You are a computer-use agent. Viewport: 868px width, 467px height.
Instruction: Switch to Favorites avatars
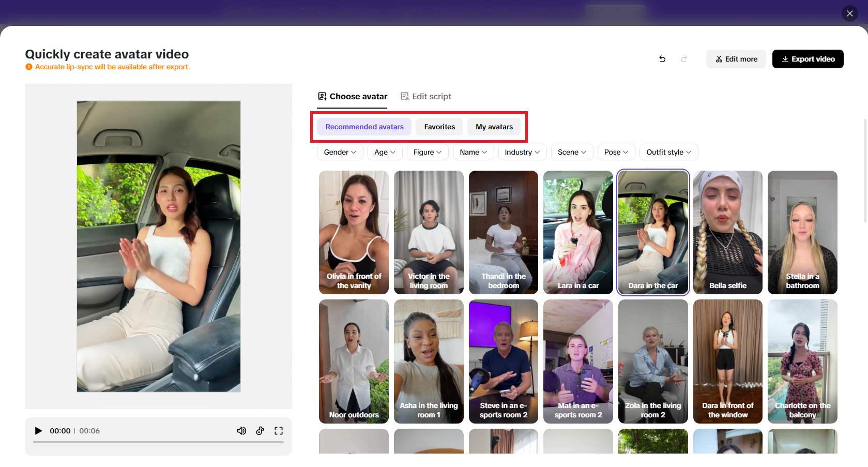tap(439, 127)
